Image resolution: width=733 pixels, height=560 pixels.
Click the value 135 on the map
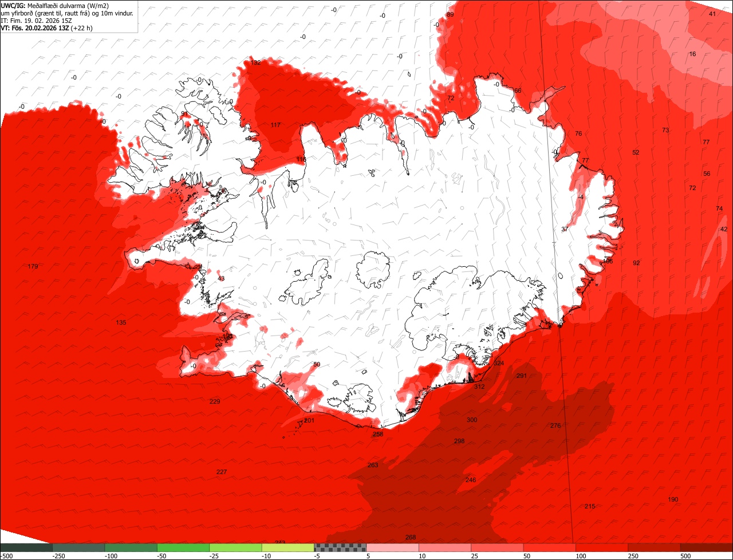pyautogui.click(x=121, y=322)
